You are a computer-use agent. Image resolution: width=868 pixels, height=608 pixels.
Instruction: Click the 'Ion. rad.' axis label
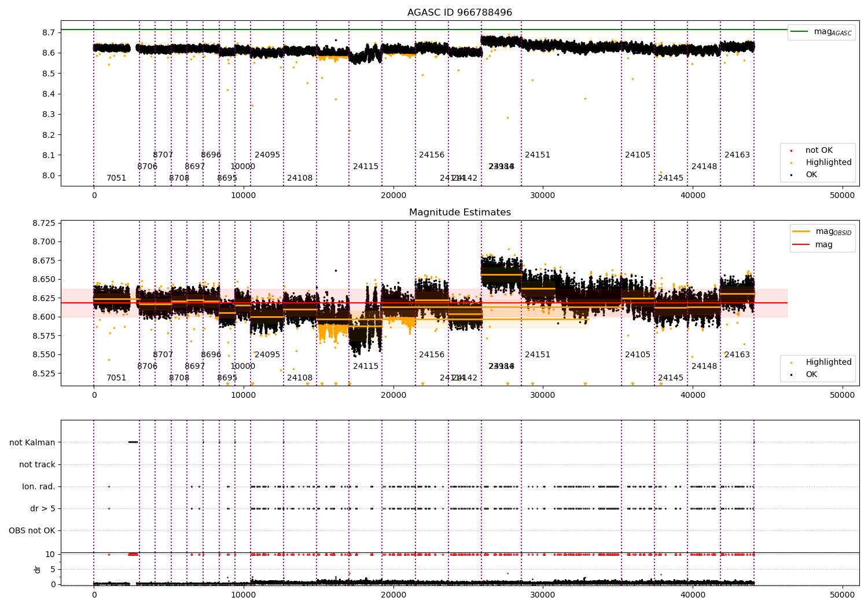[39, 486]
